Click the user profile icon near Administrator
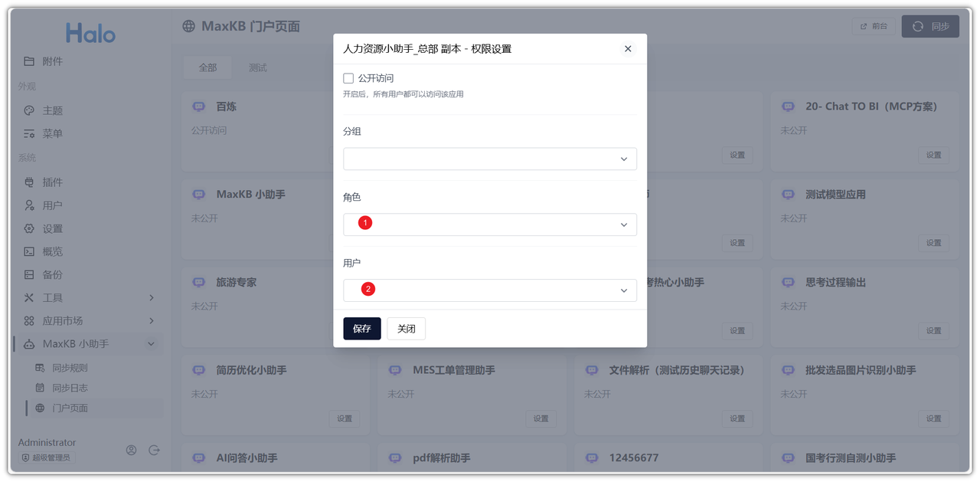The height and width of the screenshot is (482, 980). (131, 450)
